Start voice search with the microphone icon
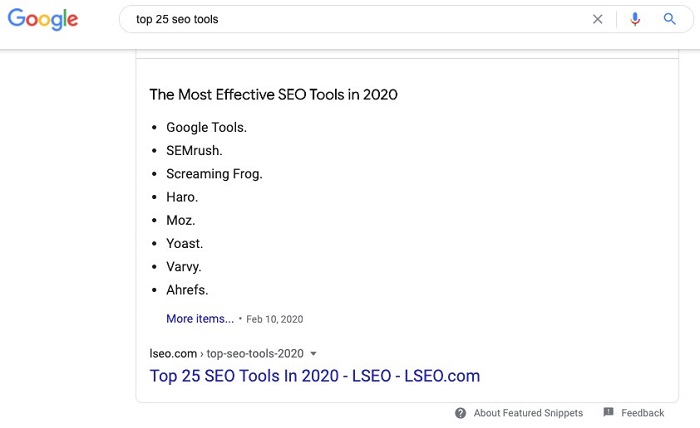 tap(635, 19)
